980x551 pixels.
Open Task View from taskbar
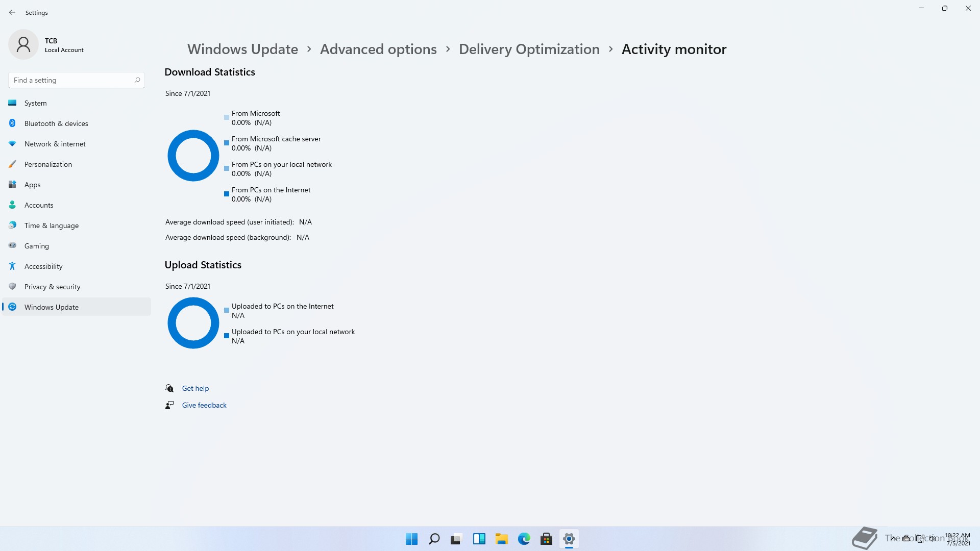456,539
